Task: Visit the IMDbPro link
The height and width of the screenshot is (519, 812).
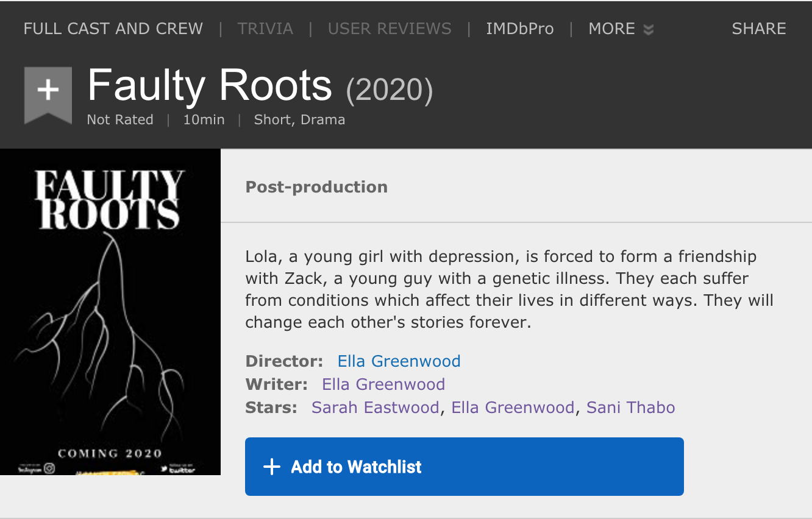Action: pos(520,29)
